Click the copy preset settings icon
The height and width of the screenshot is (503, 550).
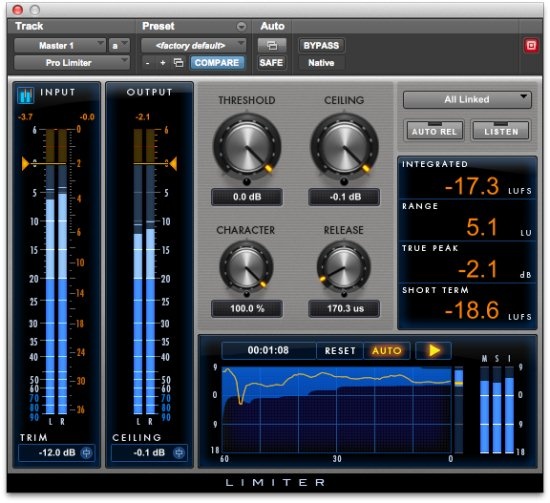(x=179, y=63)
